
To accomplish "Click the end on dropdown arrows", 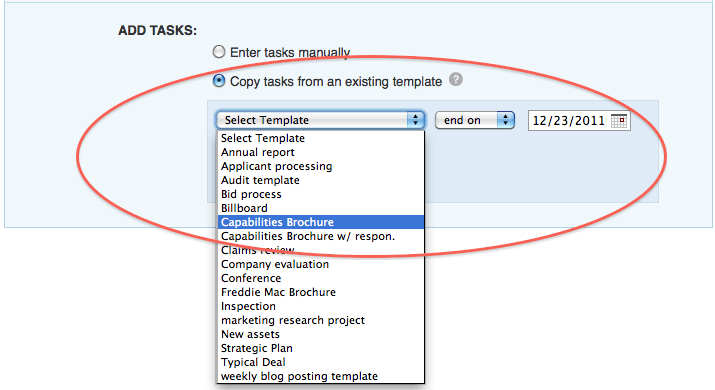I will click(505, 120).
